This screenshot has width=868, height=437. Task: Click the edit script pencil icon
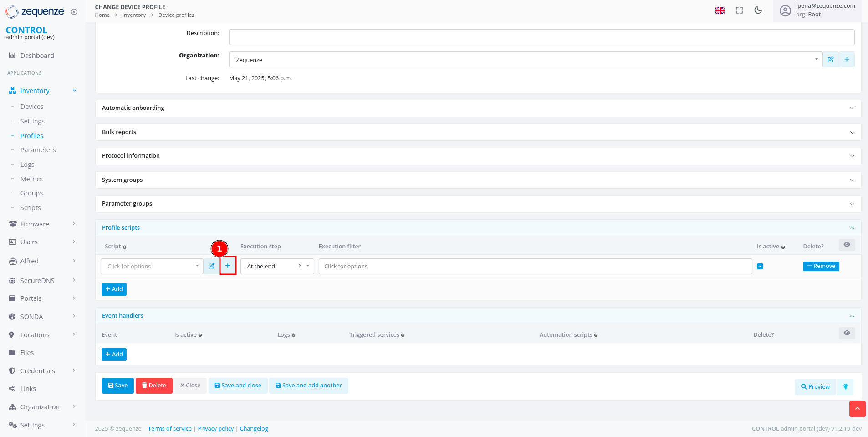click(x=211, y=266)
